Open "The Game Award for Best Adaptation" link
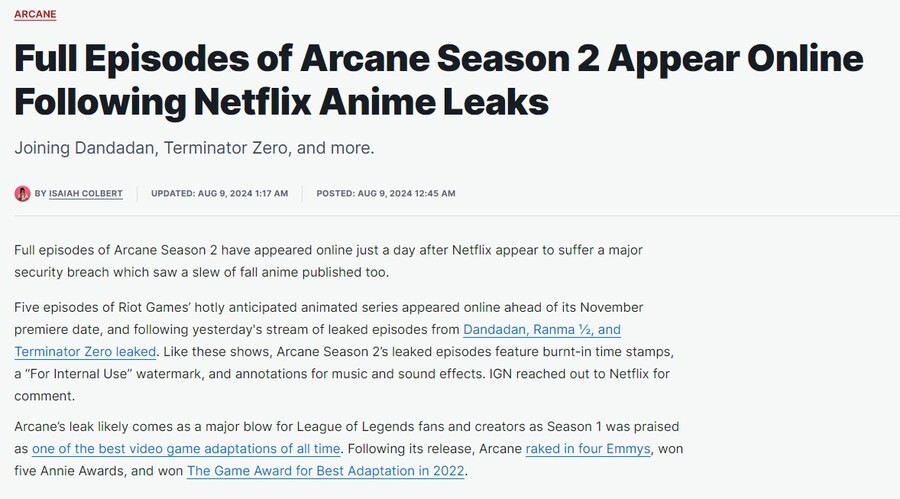The width and height of the screenshot is (900, 499). 326,470
